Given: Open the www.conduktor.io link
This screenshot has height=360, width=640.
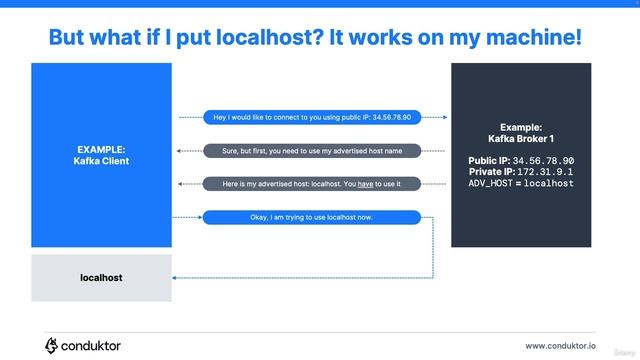Looking at the screenshot, I should point(560,346).
